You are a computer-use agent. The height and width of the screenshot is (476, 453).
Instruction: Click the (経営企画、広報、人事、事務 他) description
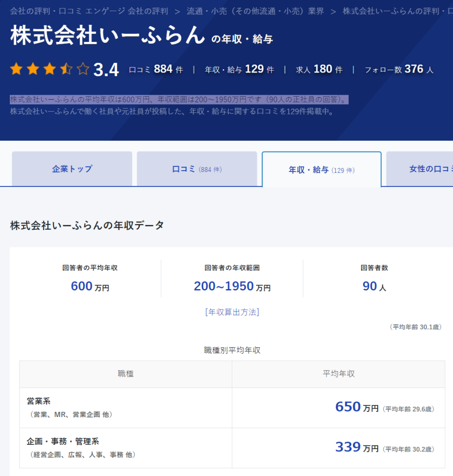coord(82,455)
